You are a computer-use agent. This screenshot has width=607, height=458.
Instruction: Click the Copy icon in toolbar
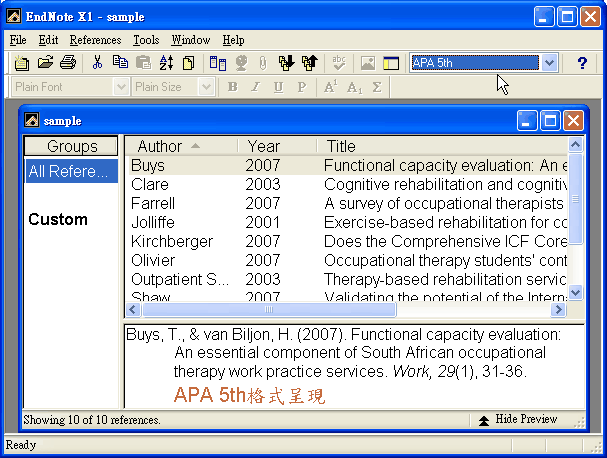click(120, 63)
